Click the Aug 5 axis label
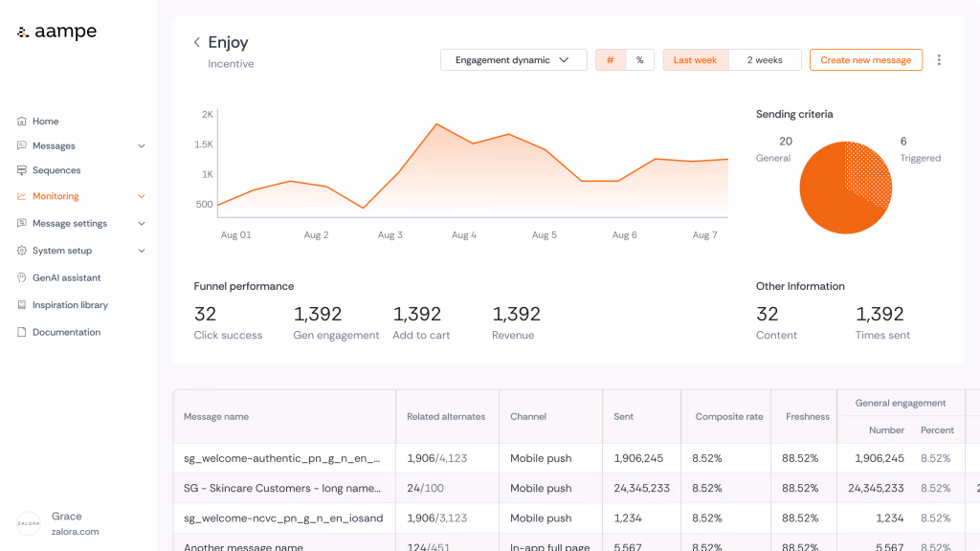980x551 pixels. tap(544, 235)
